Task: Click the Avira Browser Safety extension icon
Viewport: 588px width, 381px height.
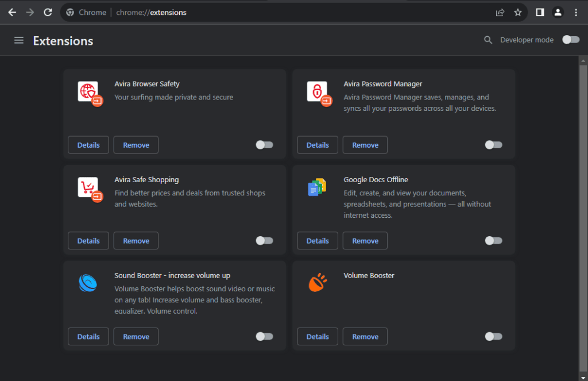Action: pyautogui.click(x=88, y=92)
